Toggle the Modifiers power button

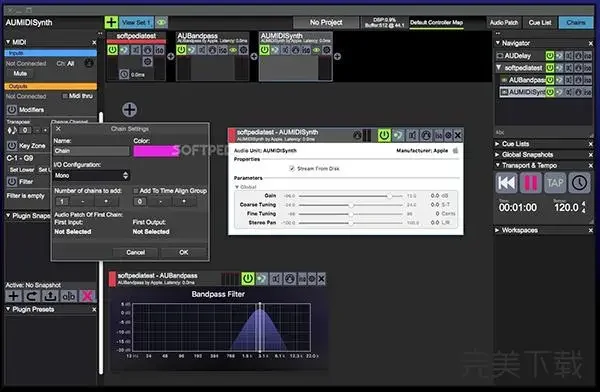(x=12, y=110)
